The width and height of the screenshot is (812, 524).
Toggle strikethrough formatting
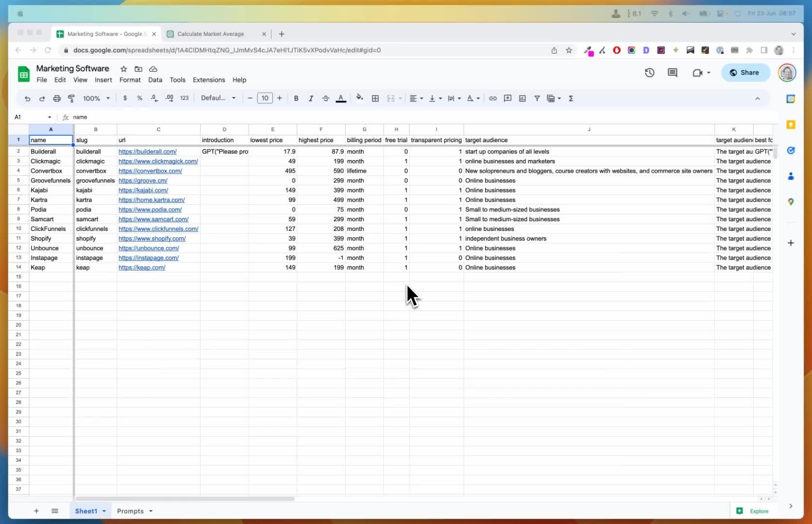pos(326,98)
